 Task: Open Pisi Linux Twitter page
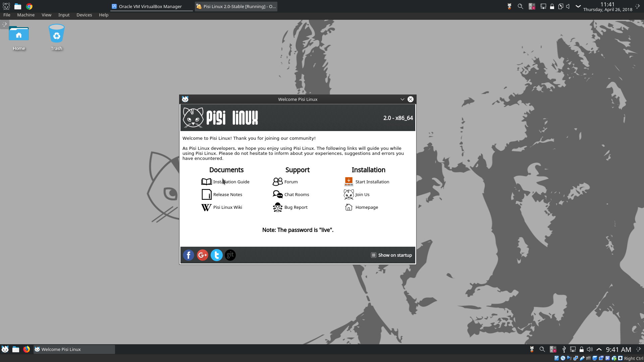[x=216, y=255]
